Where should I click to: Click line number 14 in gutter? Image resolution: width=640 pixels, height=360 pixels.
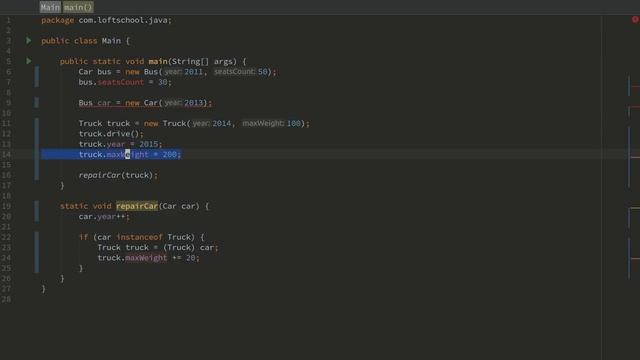7,154
